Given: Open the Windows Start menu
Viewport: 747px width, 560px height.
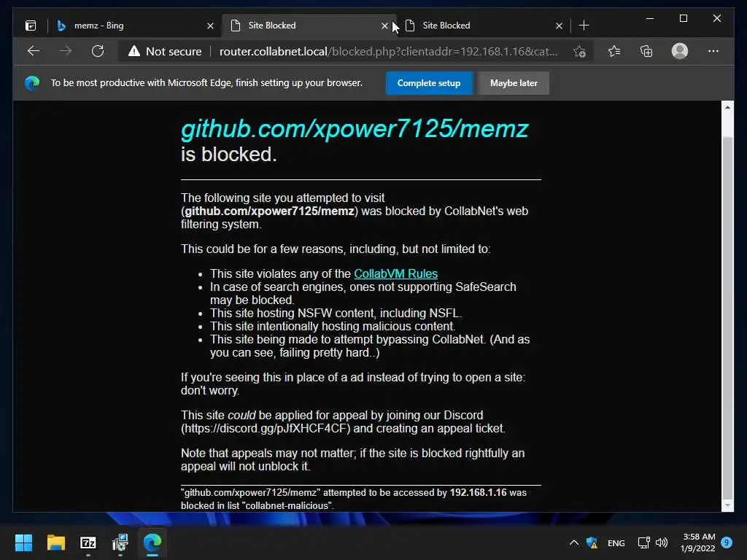Looking at the screenshot, I should tap(23, 542).
